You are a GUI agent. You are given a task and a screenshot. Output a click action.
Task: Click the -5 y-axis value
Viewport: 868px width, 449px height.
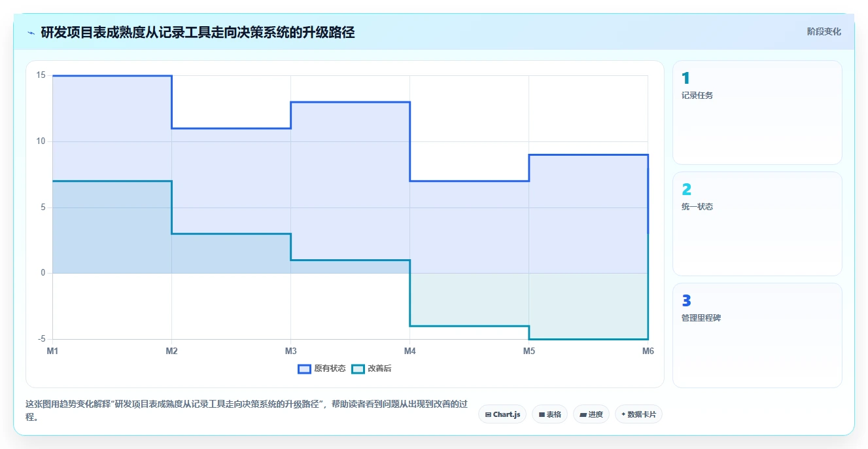(41, 339)
